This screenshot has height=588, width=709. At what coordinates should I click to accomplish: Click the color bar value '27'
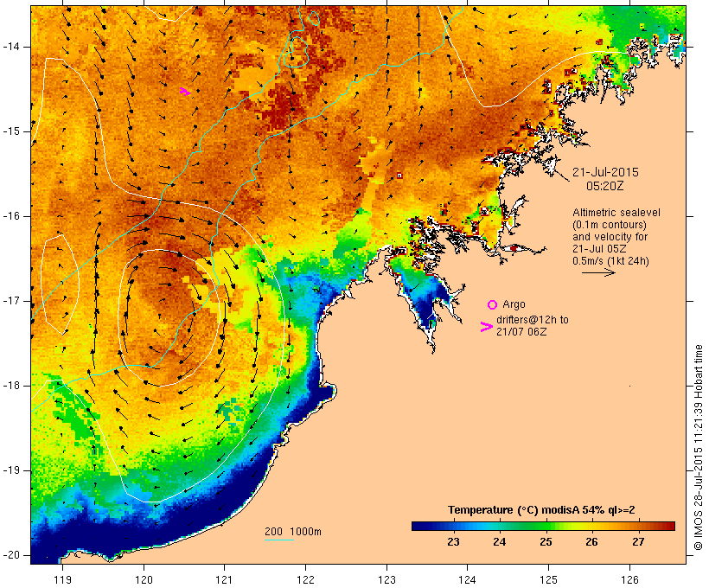(x=638, y=542)
